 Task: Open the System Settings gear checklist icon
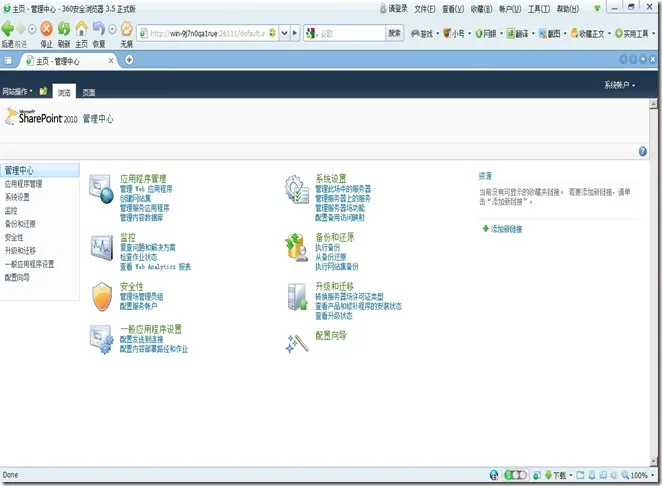297,189
